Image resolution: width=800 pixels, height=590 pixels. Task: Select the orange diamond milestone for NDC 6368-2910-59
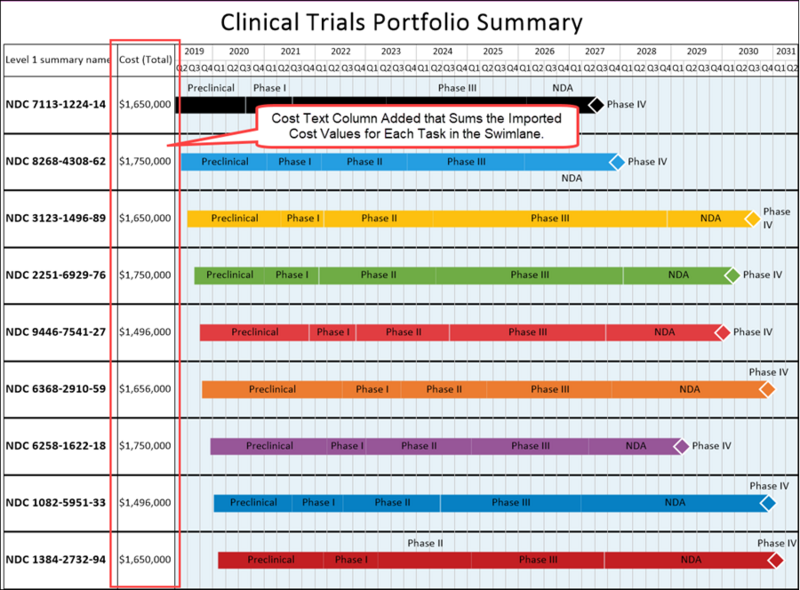click(x=767, y=389)
